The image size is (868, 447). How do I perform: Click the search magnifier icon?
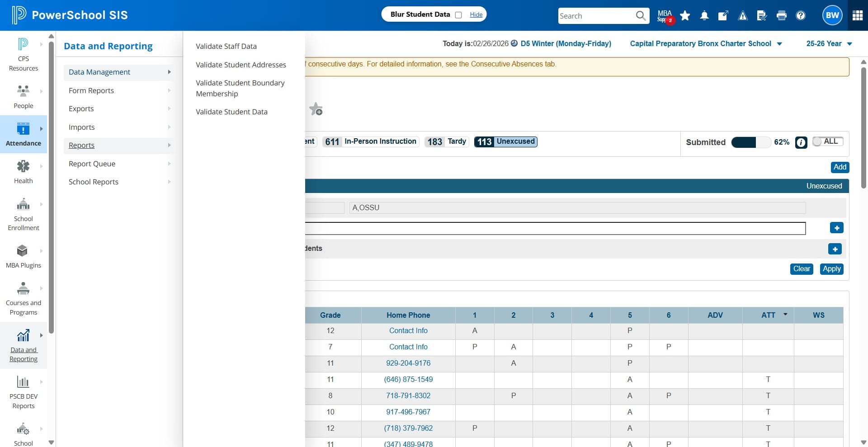click(x=641, y=16)
